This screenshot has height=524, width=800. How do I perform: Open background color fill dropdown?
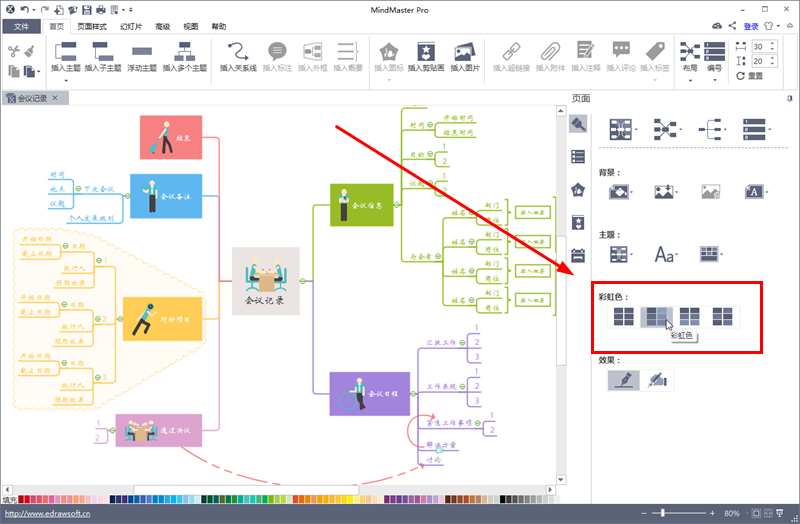tap(621, 192)
